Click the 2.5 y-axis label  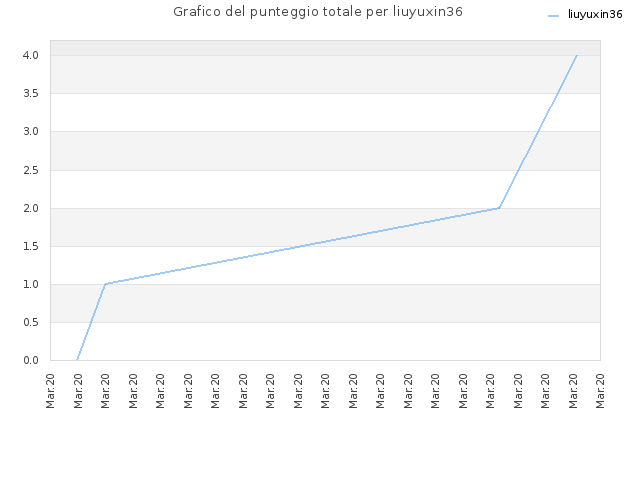31,170
